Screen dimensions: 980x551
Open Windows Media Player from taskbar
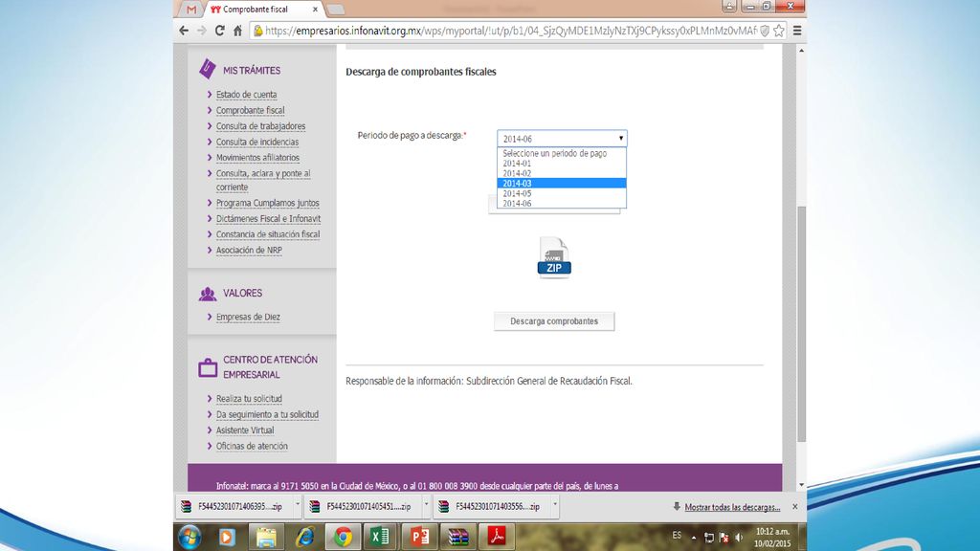tap(226, 537)
